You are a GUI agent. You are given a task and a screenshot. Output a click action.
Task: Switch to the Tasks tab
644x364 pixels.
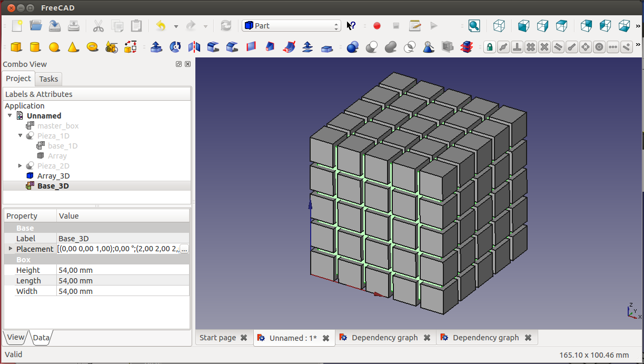[48, 79]
